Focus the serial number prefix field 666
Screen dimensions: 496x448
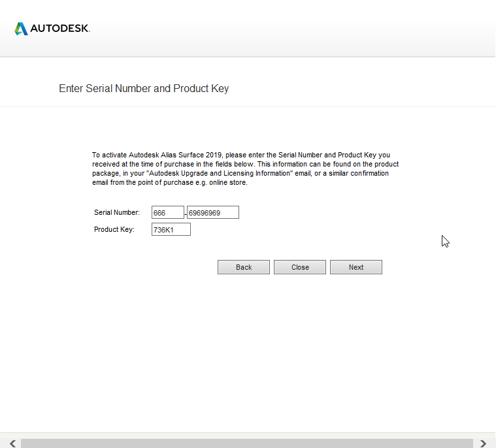[168, 212]
